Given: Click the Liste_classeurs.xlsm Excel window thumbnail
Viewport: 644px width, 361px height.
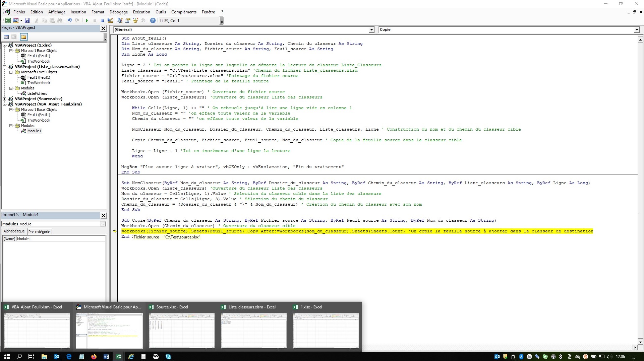Looking at the screenshot, I should click(x=253, y=327).
